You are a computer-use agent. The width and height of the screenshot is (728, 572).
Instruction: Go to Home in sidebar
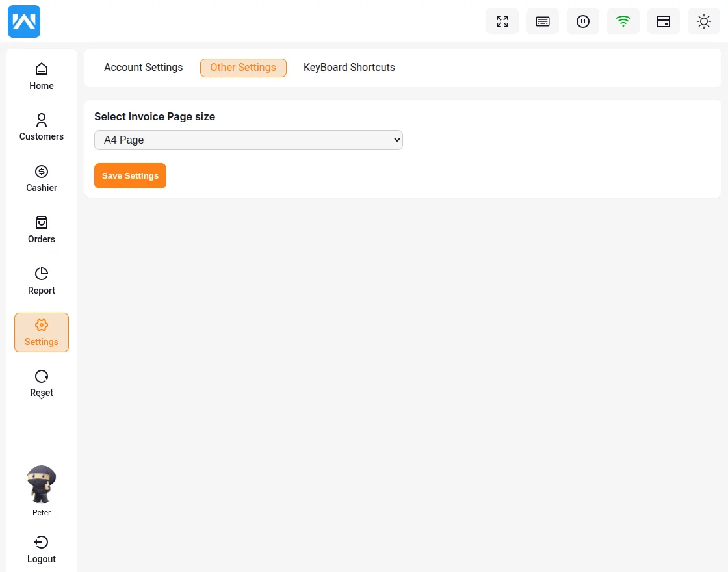pyautogui.click(x=42, y=77)
